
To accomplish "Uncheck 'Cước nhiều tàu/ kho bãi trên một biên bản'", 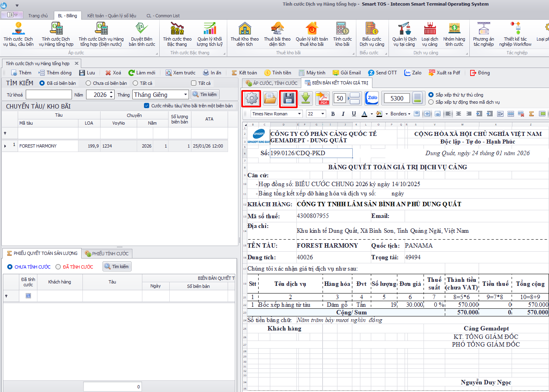I will pos(146,106).
